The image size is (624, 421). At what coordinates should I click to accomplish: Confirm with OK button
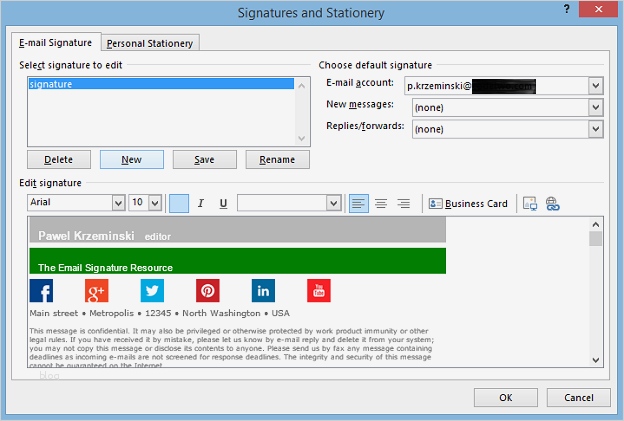pyautogui.click(x=506, y=398)
